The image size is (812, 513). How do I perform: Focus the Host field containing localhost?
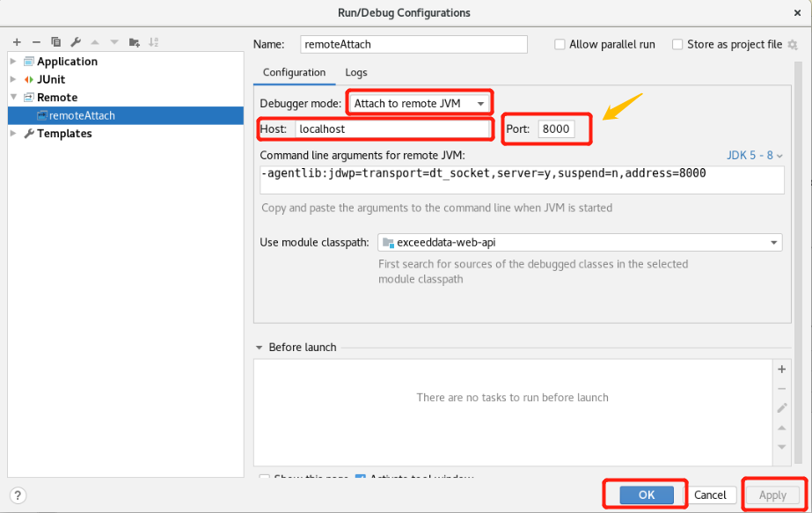coord(393,129)
